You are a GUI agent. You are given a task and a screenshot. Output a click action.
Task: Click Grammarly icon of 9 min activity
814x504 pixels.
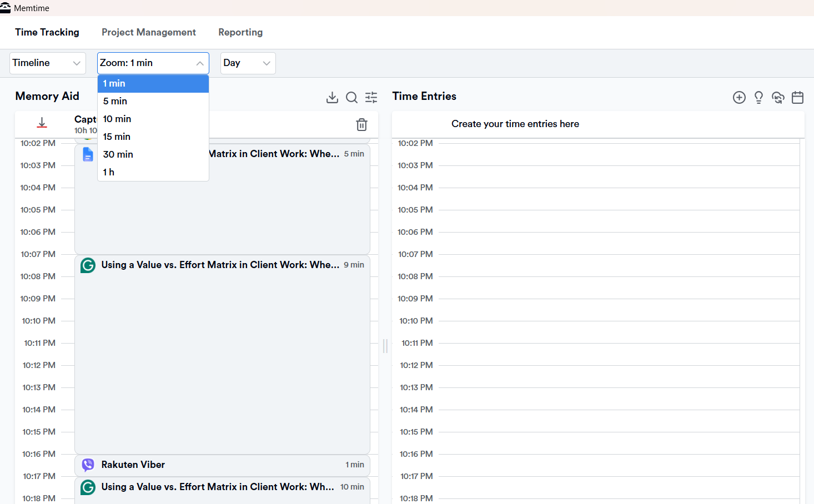[x=88, y=265]
